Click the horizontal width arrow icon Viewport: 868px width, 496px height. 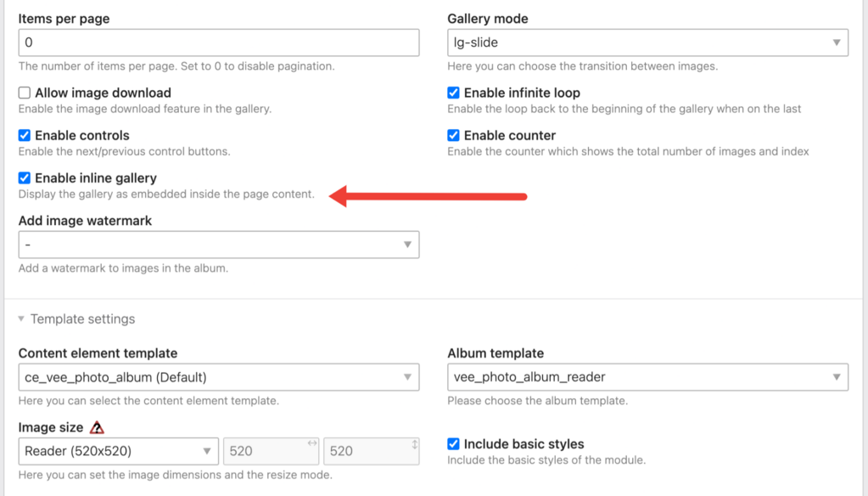tap(311, 443)
